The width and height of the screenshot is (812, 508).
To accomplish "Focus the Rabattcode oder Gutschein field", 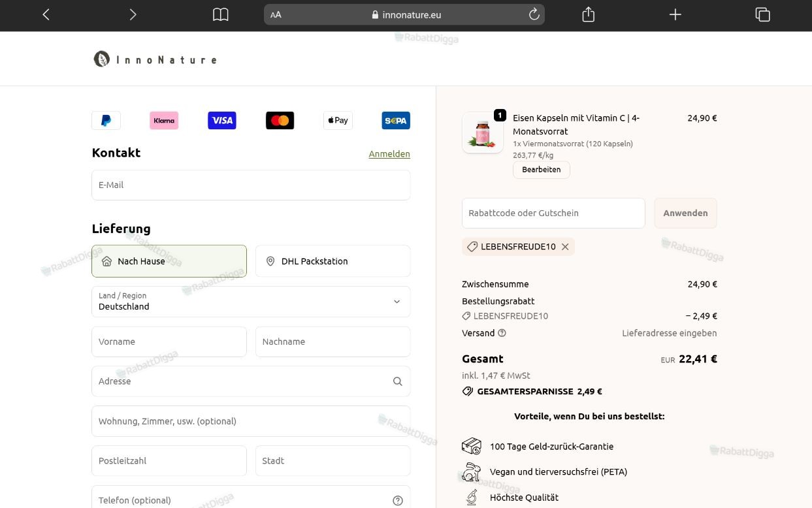I will [553, 214].
